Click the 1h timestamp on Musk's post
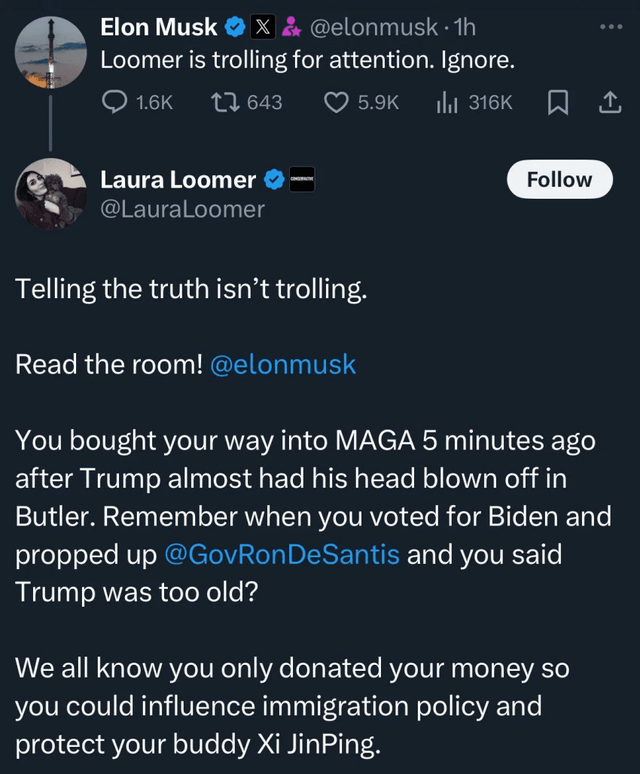This screenshot has width=640, height=774. [x=465, y=29]
